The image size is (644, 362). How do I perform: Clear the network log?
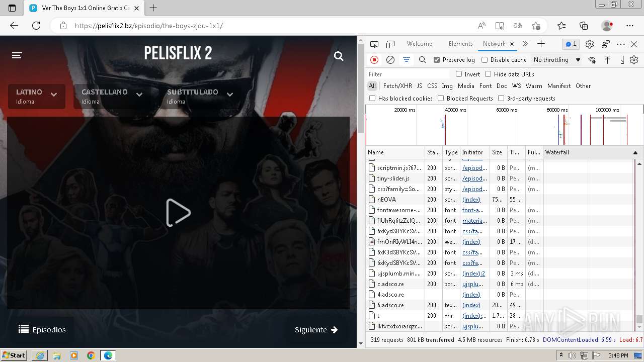(390, 60)
